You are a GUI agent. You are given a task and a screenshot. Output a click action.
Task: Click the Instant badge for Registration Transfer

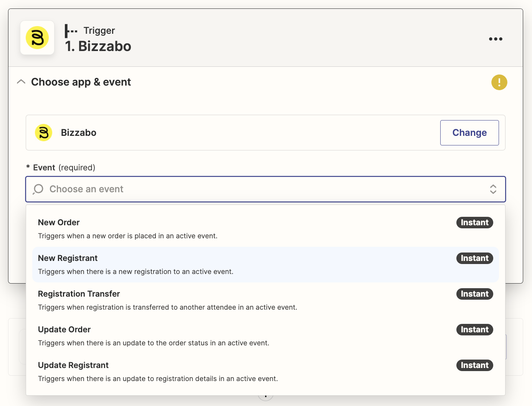(x=474, y=294)
